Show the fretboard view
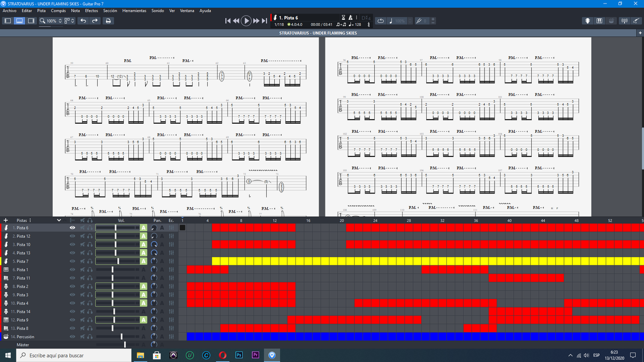The image size is (644, 362). 587,21
